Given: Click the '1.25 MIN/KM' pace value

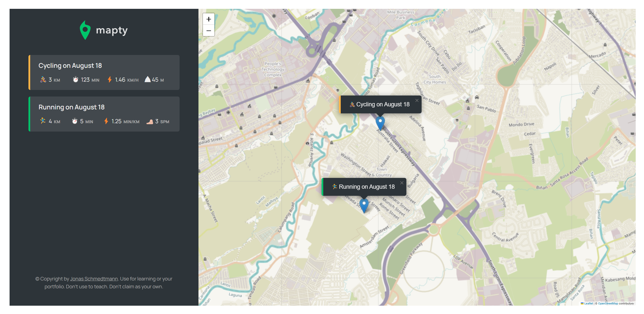Looking at the screenshot, I should 125,121.
